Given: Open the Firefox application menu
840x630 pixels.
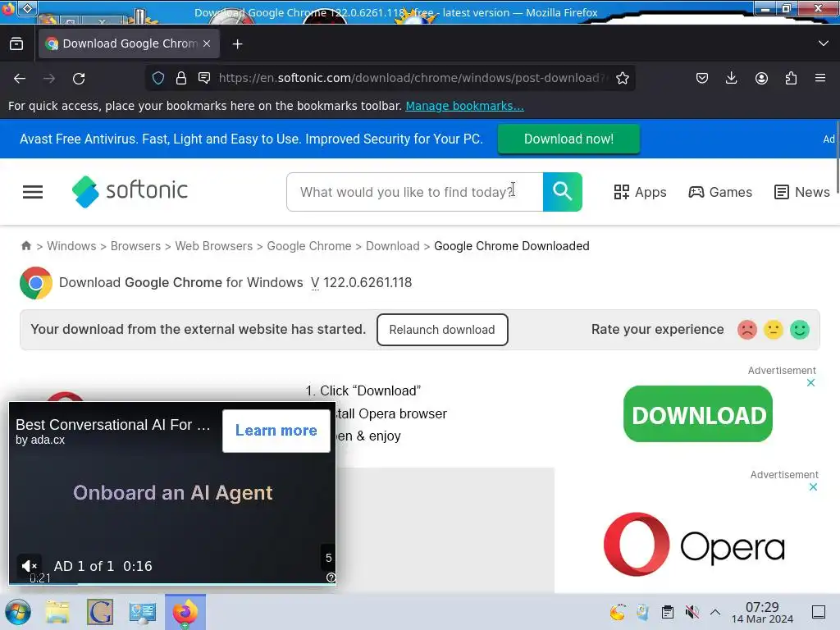Looking at the screenshot, I should (x=820, y=78).
